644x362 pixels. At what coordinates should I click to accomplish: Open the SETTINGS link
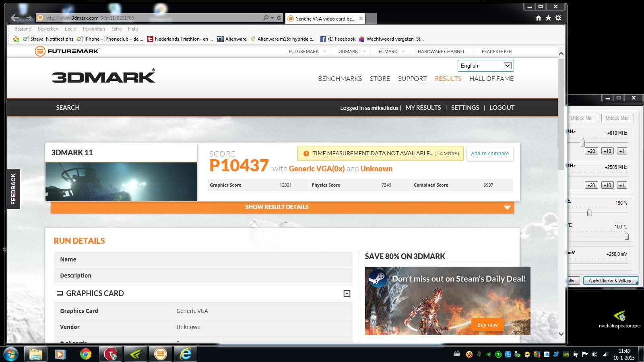point(465,108)
